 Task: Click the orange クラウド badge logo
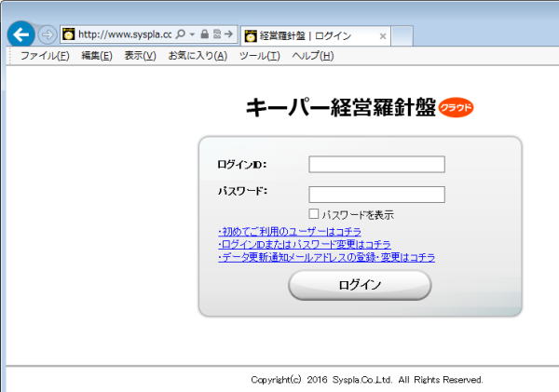point(456,107)
